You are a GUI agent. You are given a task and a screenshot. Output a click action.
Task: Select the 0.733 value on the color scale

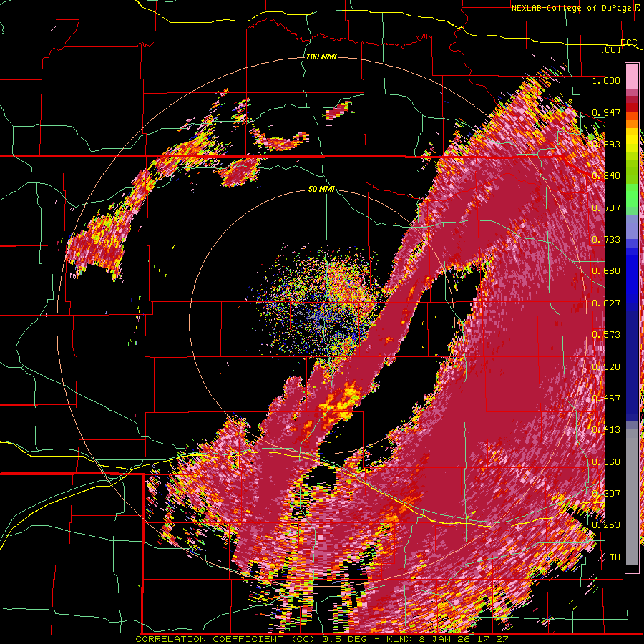606,240
